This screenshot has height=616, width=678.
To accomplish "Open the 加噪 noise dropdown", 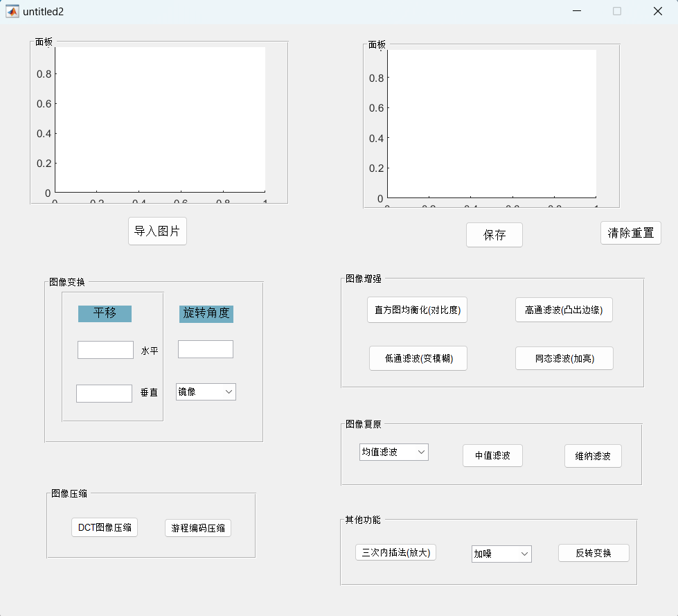I will coord(501,554).
